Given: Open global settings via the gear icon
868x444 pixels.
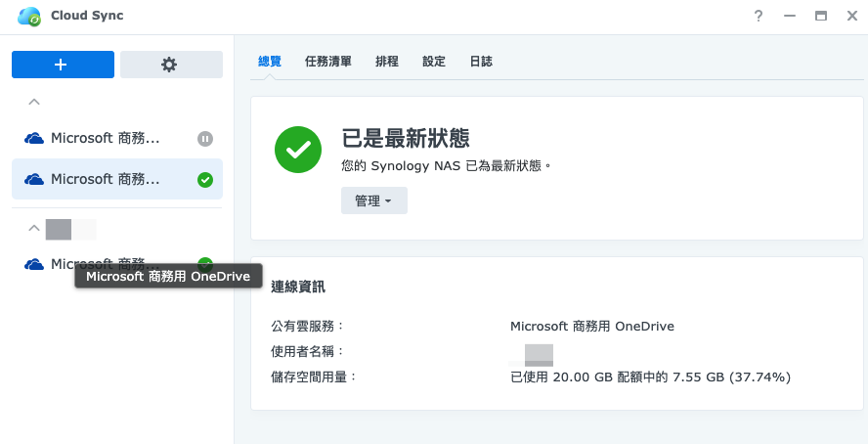Looking at the screenshot, I should tap(169, 65).
